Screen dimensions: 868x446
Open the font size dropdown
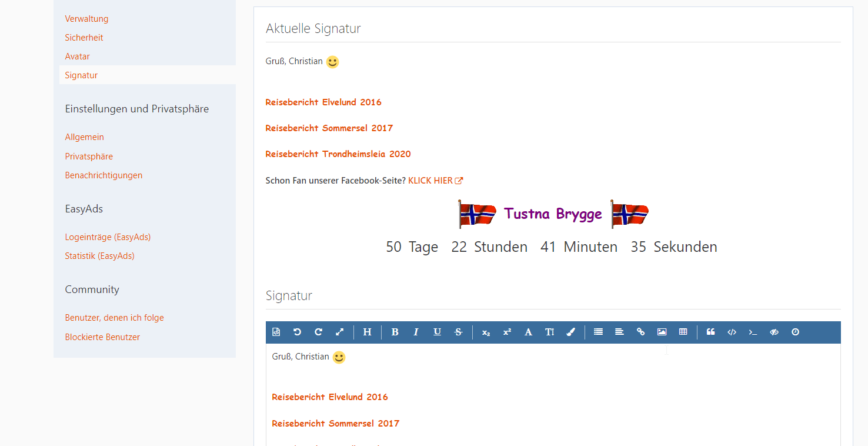(x=549, y=332)
